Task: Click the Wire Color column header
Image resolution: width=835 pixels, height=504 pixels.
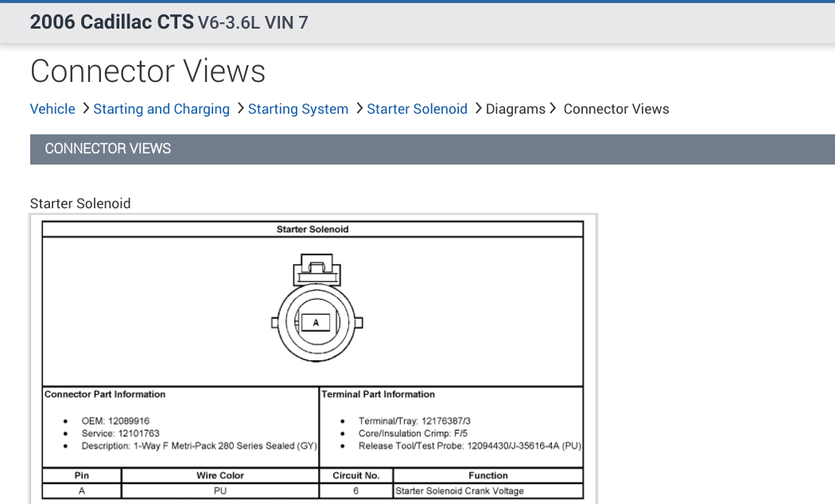Action: pos(220,475)
